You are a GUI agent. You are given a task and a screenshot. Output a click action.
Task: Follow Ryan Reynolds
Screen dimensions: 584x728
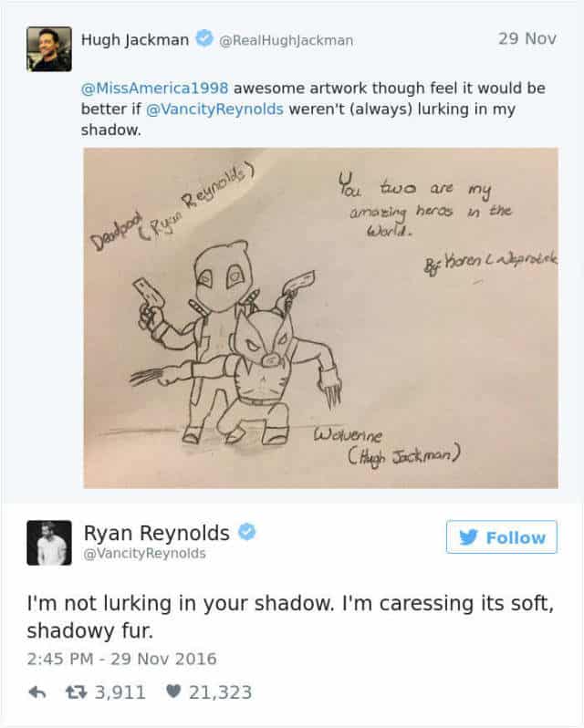(x=501, y=536)
